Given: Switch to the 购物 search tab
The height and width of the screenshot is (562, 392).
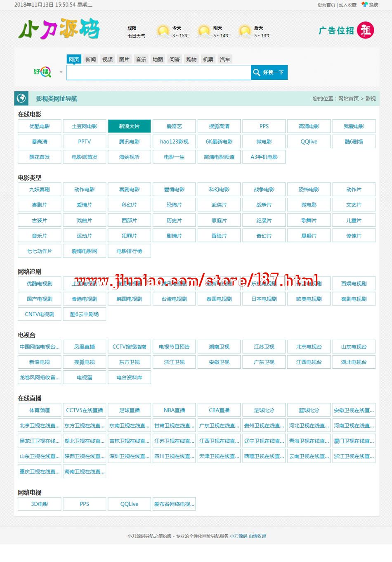Looking at the screenshot, I should click(x=191, y=59).
